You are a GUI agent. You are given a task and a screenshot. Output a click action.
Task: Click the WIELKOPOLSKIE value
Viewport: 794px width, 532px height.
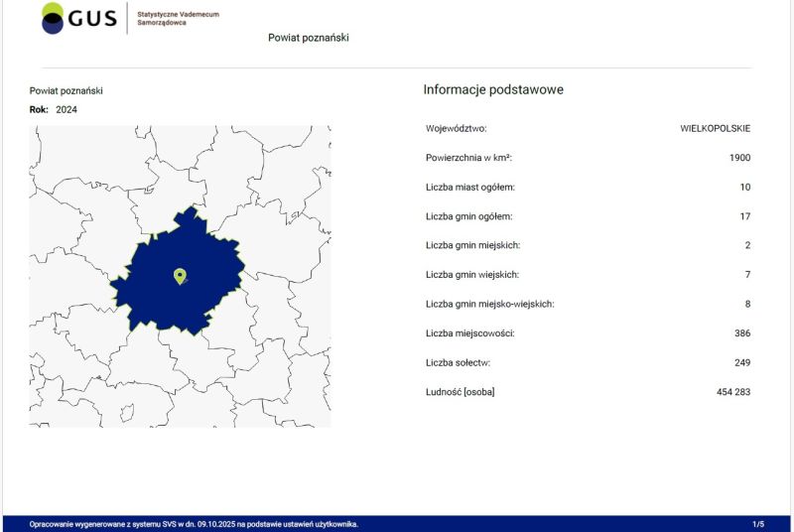tap(715, 129)
